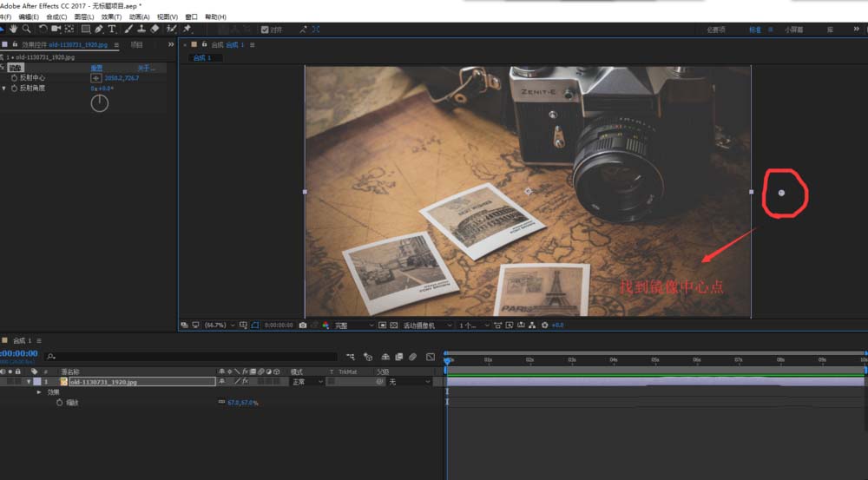Image resolution: width=868 pixels, height=480 pixels.
Task: Toggle stopwatch for 反射中心 property
Action: pyautogui.click(x=14, y=78)
